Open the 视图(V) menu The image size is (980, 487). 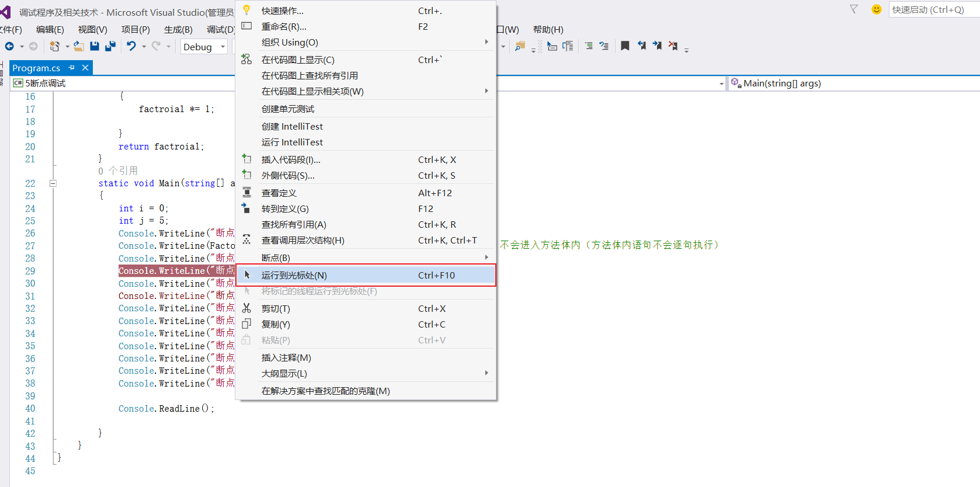click(92, 29)
